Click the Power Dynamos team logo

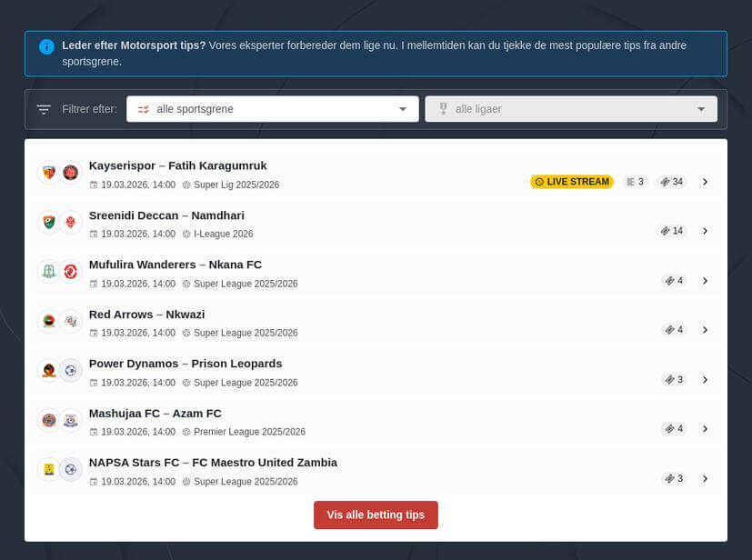tap(49, 370)
